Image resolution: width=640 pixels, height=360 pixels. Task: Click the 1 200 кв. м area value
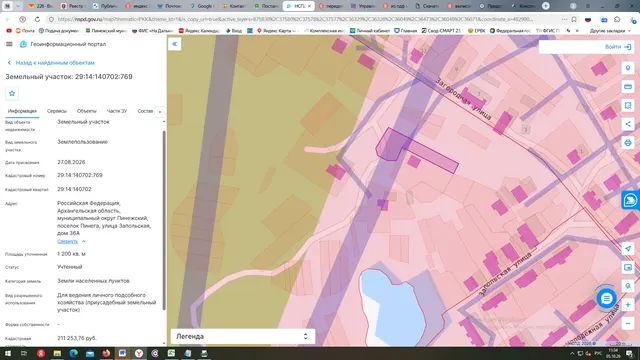click(x=71, y=254)
